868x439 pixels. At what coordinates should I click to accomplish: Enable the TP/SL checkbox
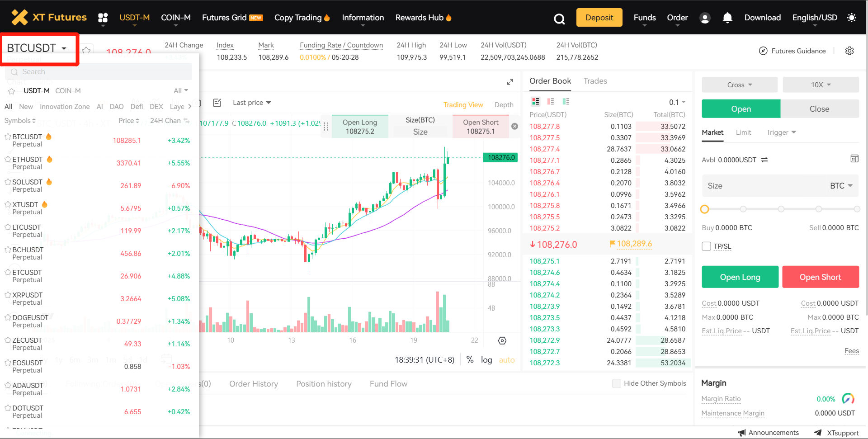click(706, 246)
